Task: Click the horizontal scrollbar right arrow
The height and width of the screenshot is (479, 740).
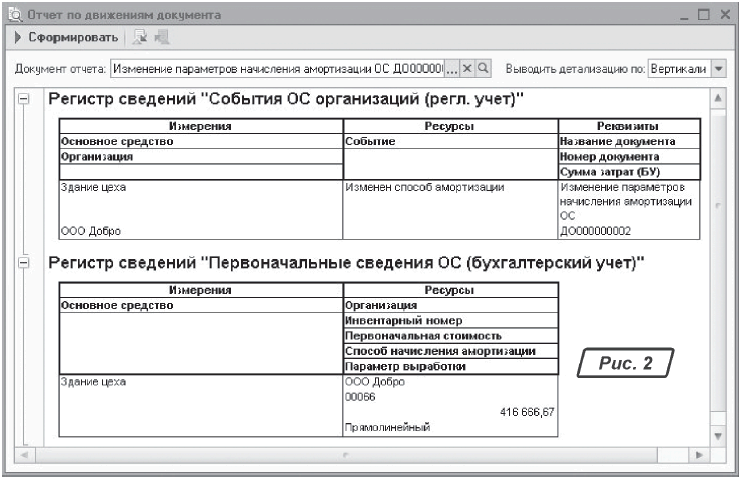Action: point(700,454)
